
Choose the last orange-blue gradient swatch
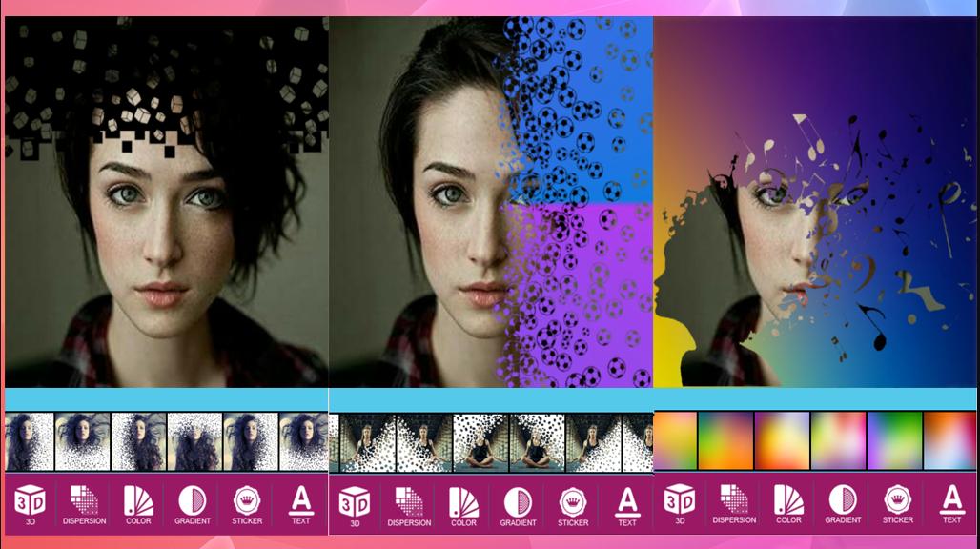point(949,440)
